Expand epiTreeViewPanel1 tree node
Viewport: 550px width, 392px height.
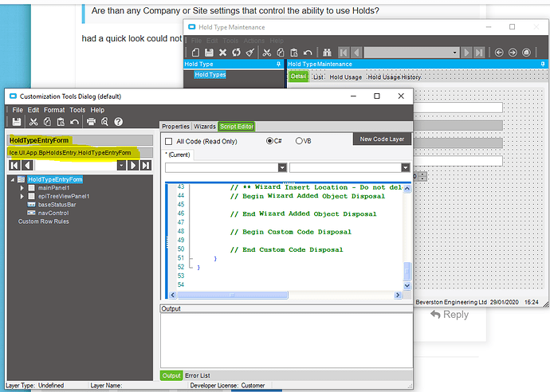(22, 196)
